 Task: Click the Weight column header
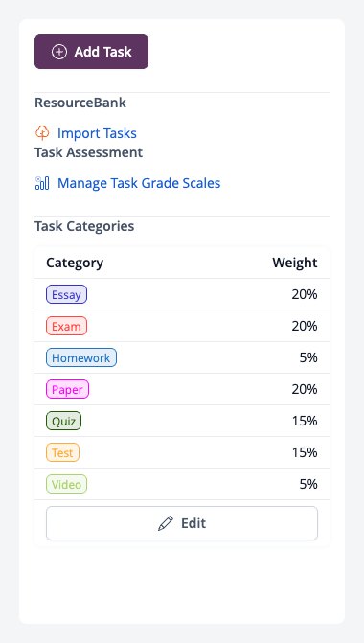[x=295, y=263]
